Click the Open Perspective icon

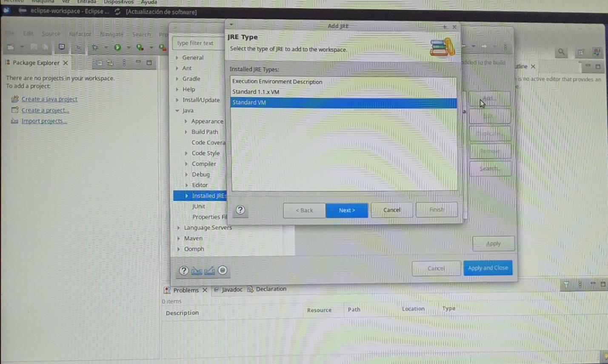pyautogui.click(x=580, y=52)
